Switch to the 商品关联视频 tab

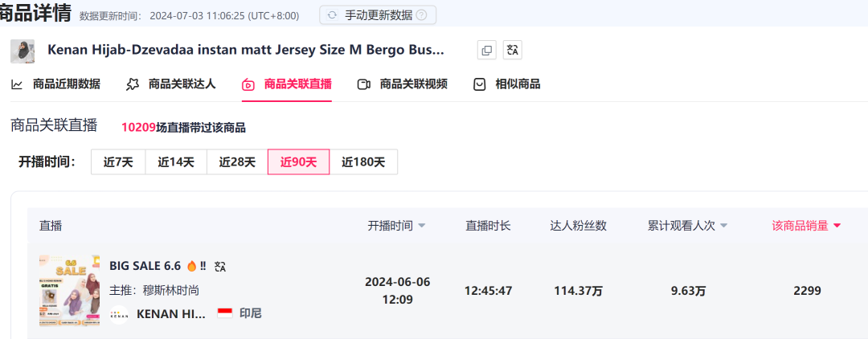point(403,84)
